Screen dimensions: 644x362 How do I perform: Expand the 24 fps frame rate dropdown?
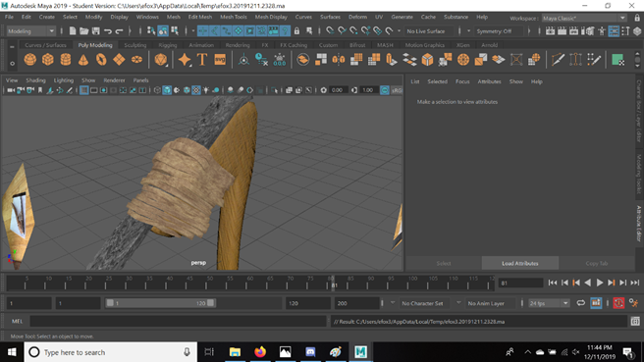click(x=549, y=303)
